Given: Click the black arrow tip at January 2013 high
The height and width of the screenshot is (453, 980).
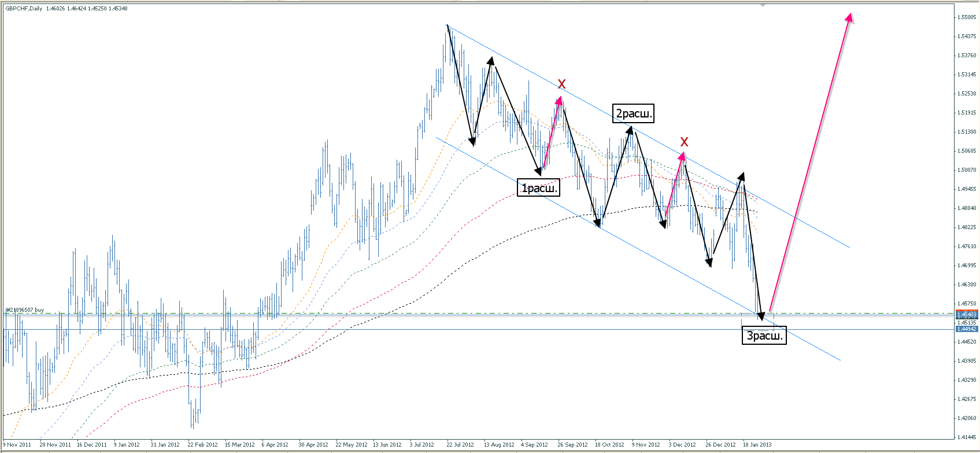Looking at the screenshot, I should click(741, 176).
